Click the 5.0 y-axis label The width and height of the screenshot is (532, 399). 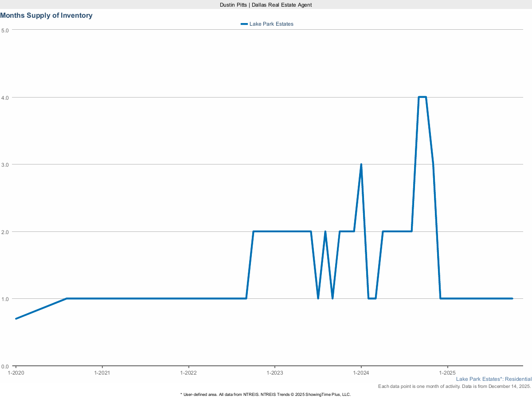[5, 30]
